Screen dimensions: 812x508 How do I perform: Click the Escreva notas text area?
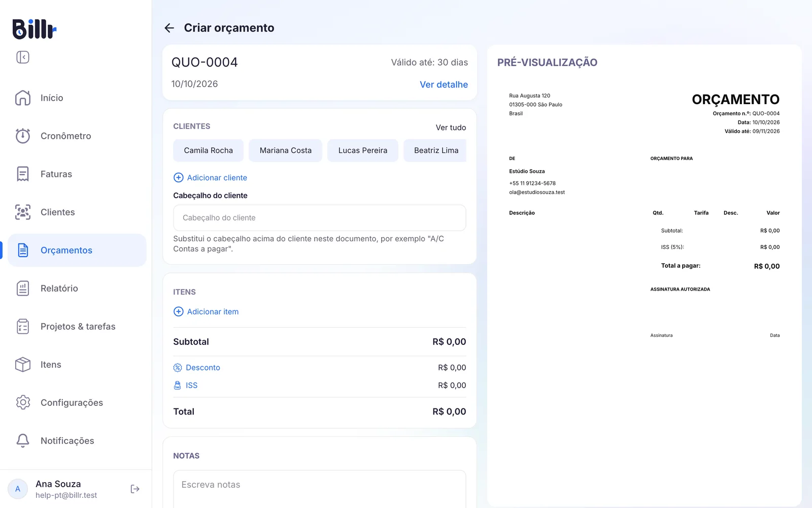[x=320, y=489]
